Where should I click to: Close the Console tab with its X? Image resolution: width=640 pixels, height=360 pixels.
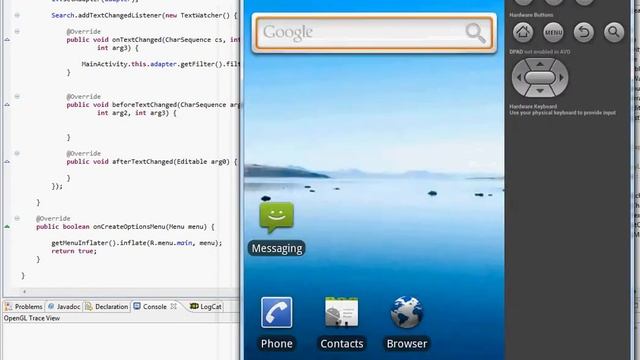coord(173,306)
